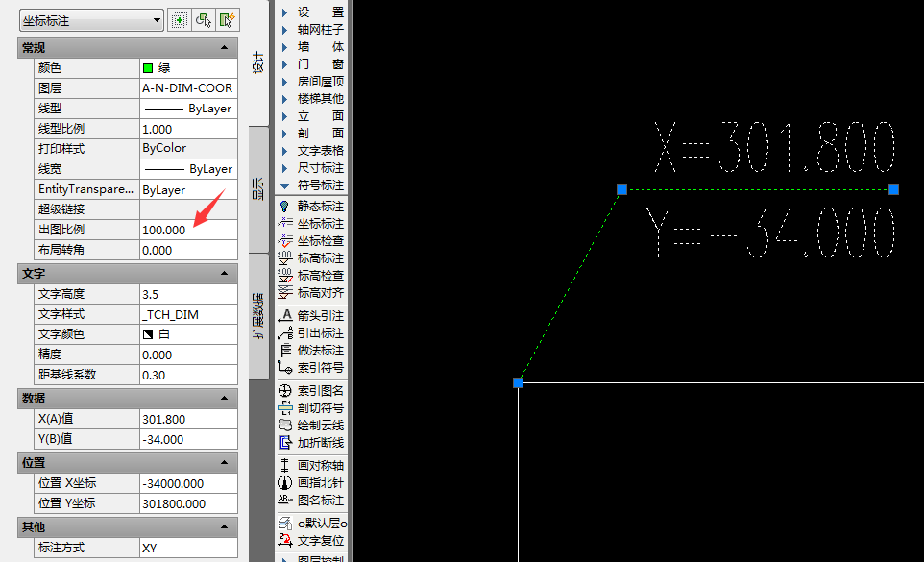The width and height of the screenshot is (924, 562).
Task: Click the blue grip at the leader's lower end
Action: coord(518,383)
